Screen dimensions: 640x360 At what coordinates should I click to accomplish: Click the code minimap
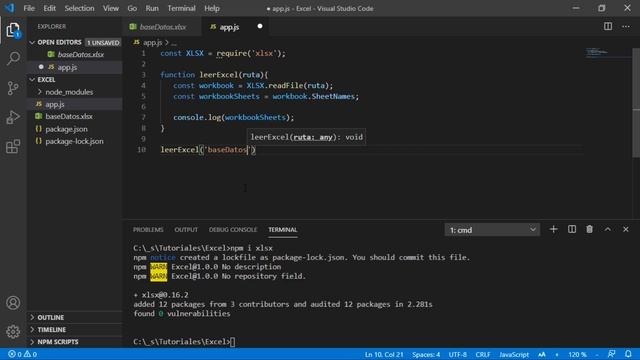(607, 53)
